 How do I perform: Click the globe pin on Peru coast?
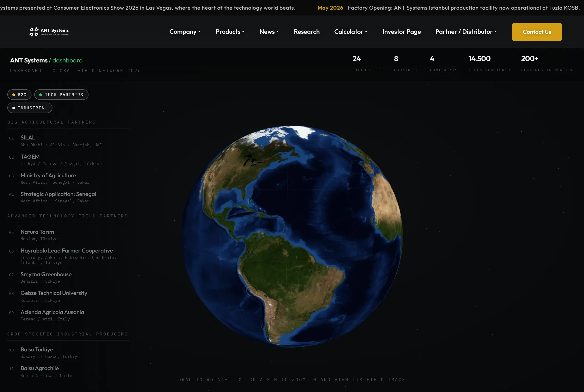251,291
